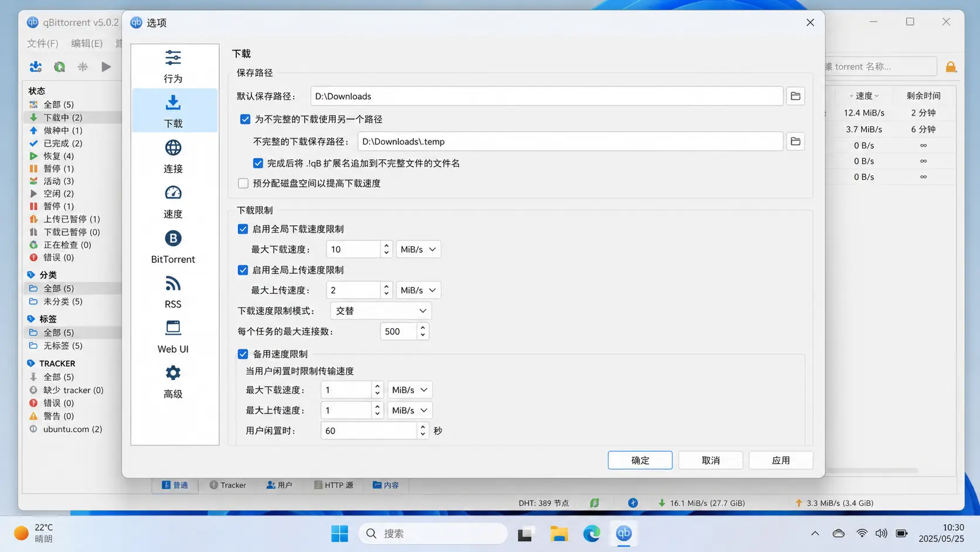Toggle 为不完整的下载使用另一个路径 checkbox

245,119
